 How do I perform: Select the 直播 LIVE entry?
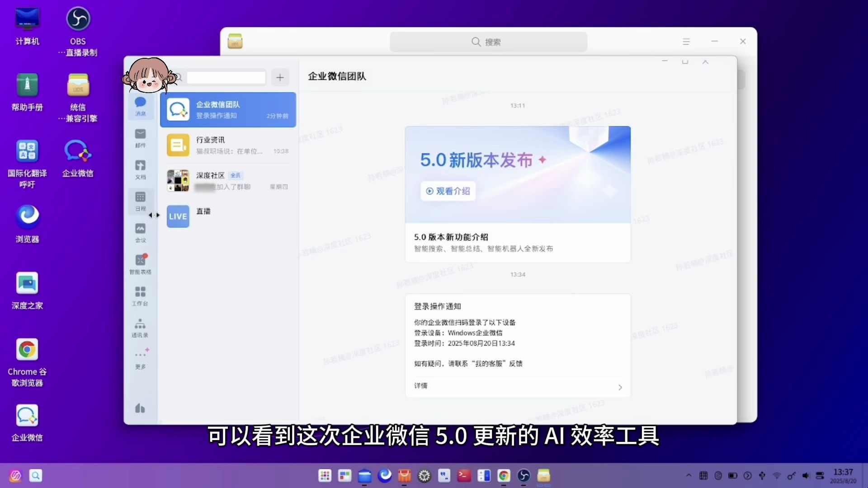coord(228,216)
